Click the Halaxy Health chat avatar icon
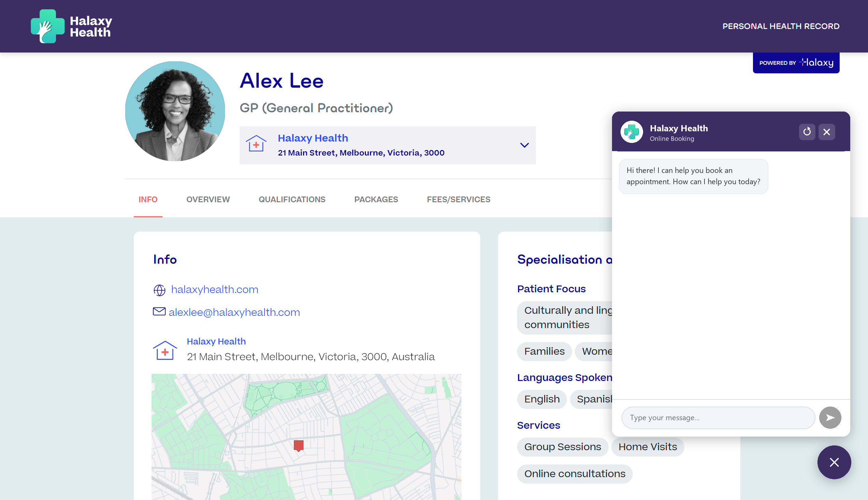Viewport: 868px width, 500px height. click(631, 132)
